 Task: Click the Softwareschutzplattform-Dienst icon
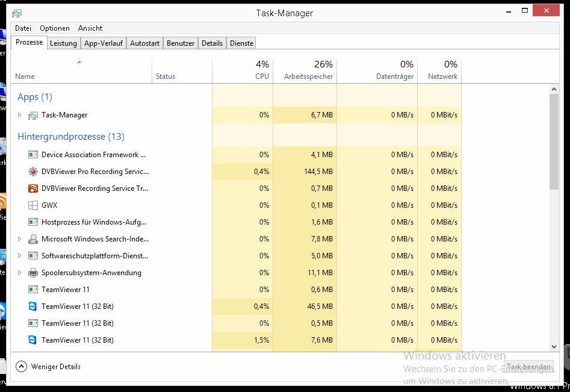click(33, 256)
